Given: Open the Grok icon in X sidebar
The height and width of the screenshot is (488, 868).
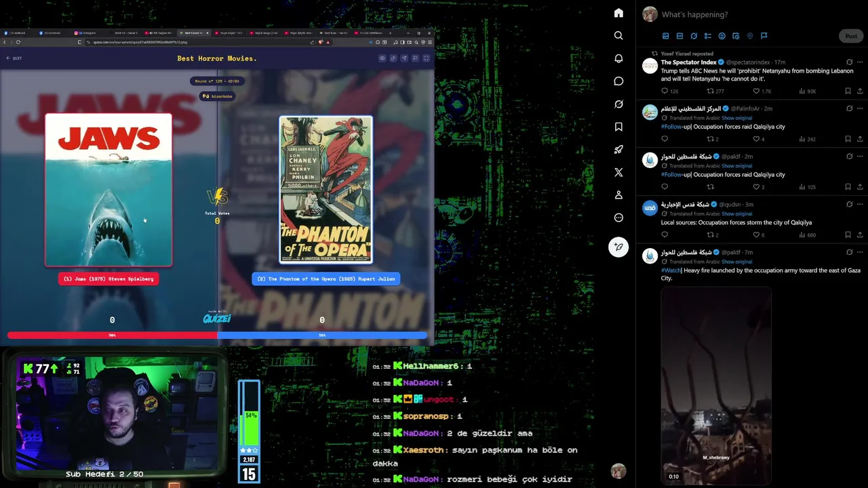Looking at the screenshot, I should [618, 104].
